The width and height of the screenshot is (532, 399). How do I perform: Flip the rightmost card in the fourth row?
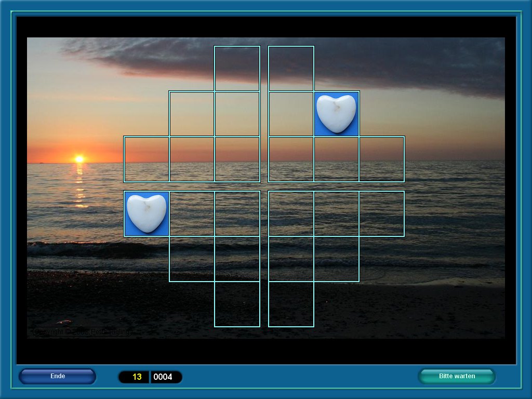click(382, 214)
